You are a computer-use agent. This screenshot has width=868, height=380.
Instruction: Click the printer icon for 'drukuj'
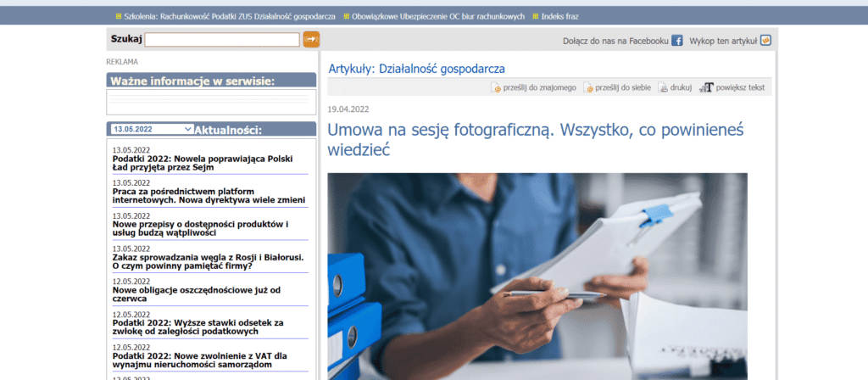pos(663,87)
